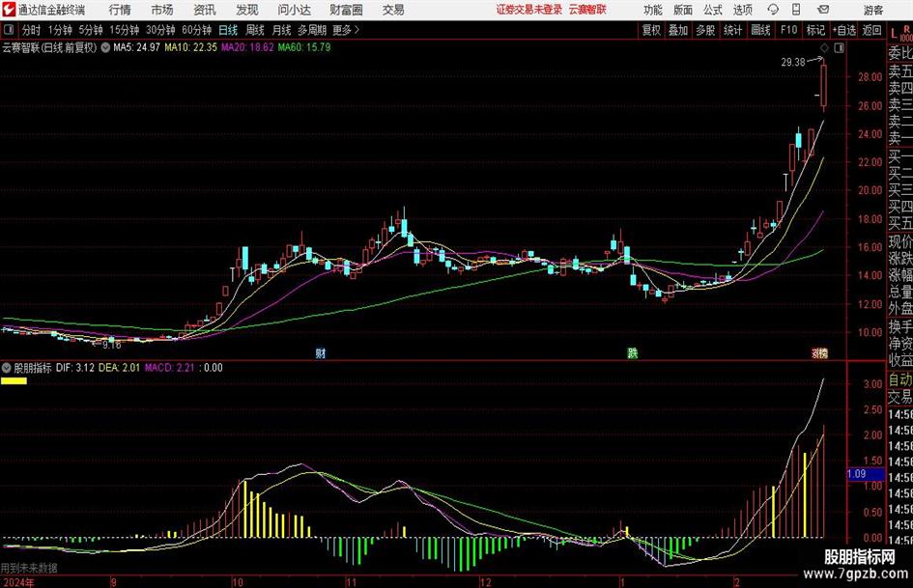
Task: Switch to the 30分钟 period tab
Action: coord(160,30)
